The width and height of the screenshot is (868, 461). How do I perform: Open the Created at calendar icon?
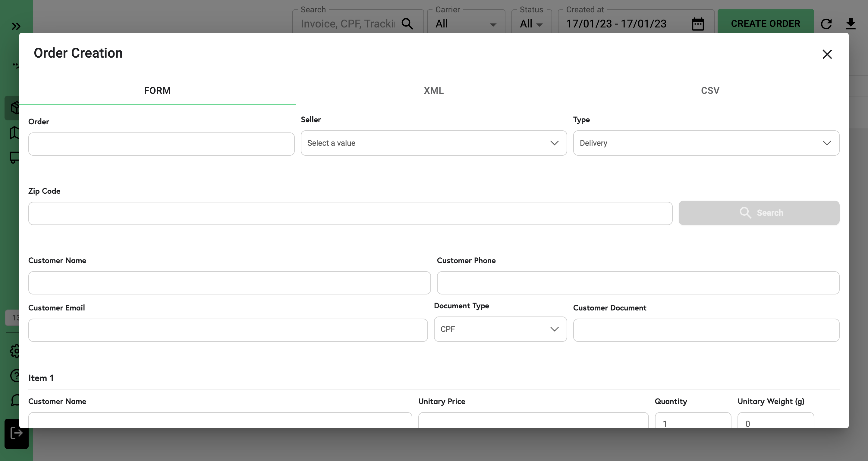coord(697,24)
